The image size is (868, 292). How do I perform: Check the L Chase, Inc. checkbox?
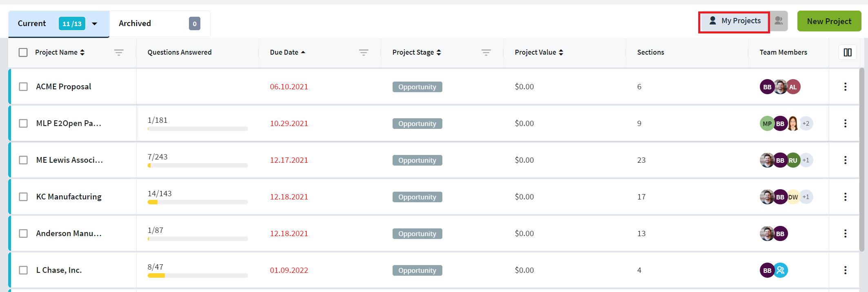(x=23, y=270)
